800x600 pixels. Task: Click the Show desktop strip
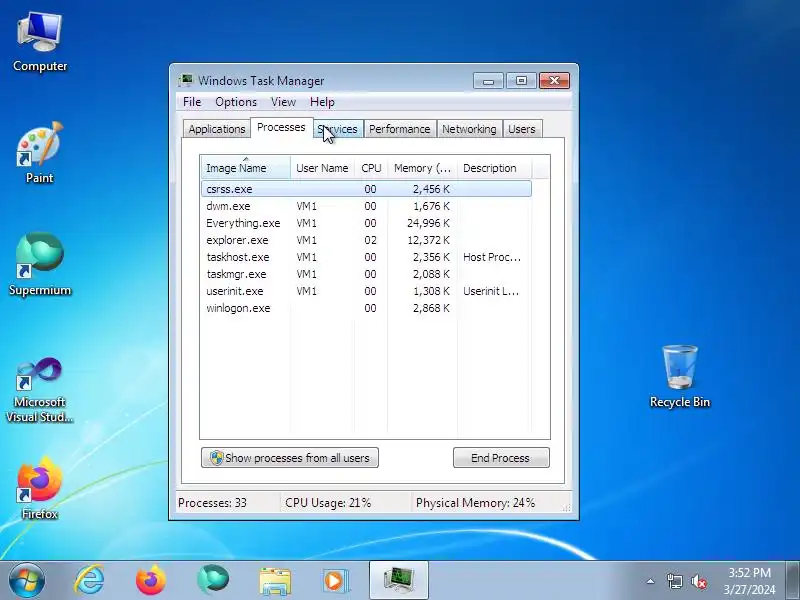(793, 580)
